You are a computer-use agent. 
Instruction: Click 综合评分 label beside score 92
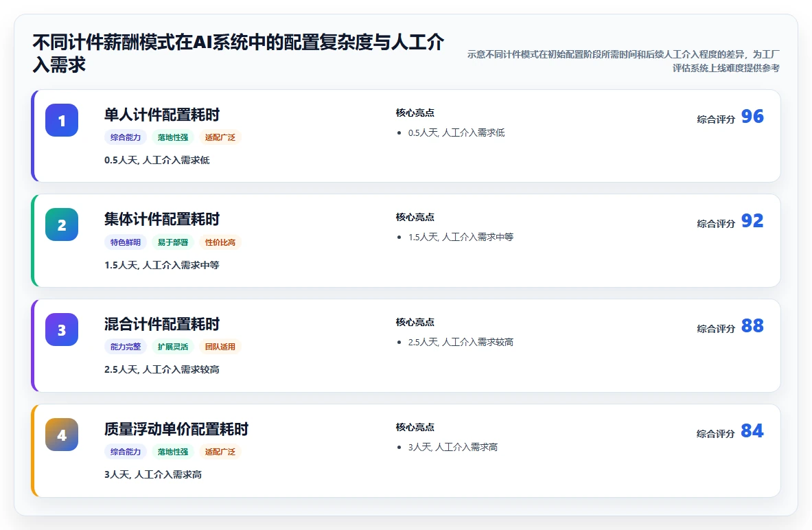pos(716,224)
